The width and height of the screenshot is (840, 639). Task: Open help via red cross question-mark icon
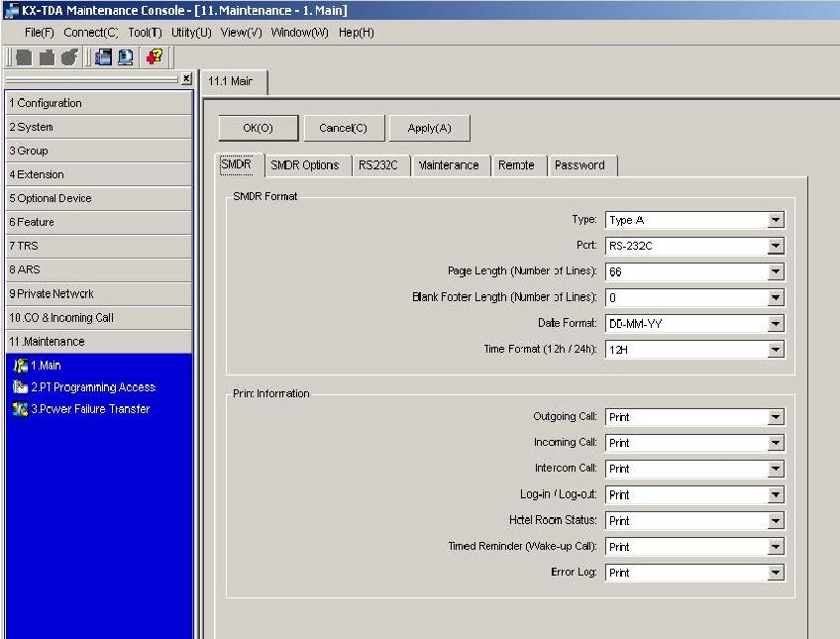tap(155, 56)
